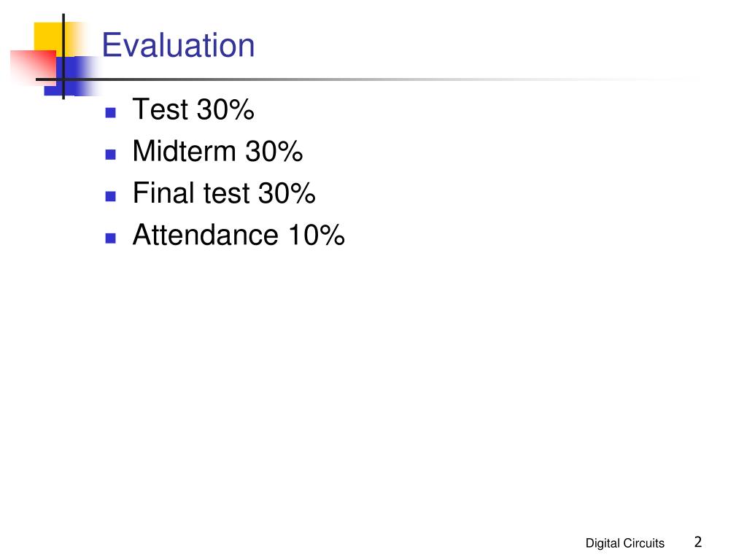
Task: Click the blue bullet beside Test 30%
Action: click(x=111, y=112)
